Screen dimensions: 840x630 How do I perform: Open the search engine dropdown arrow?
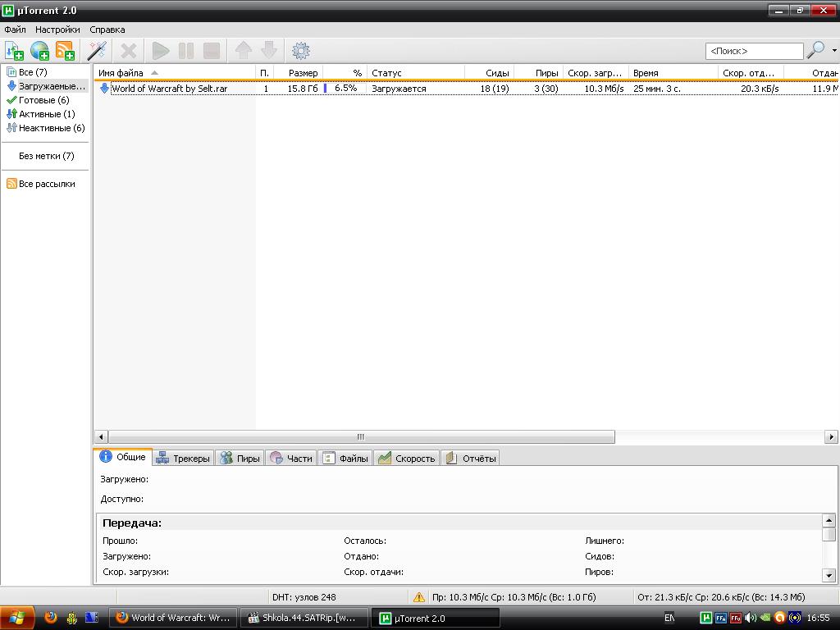834,50
